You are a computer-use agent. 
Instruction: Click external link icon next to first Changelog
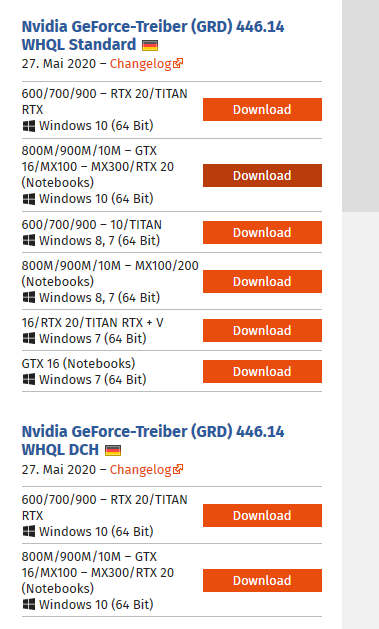coord(178,63)
